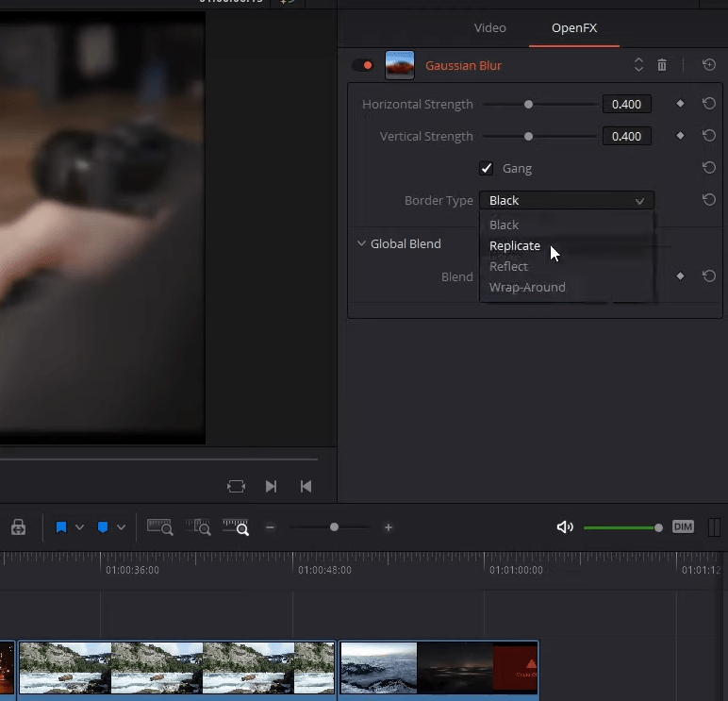Select full extent zoom icon
This screenshot has width=728, height=701.
[x=159, y=527]
